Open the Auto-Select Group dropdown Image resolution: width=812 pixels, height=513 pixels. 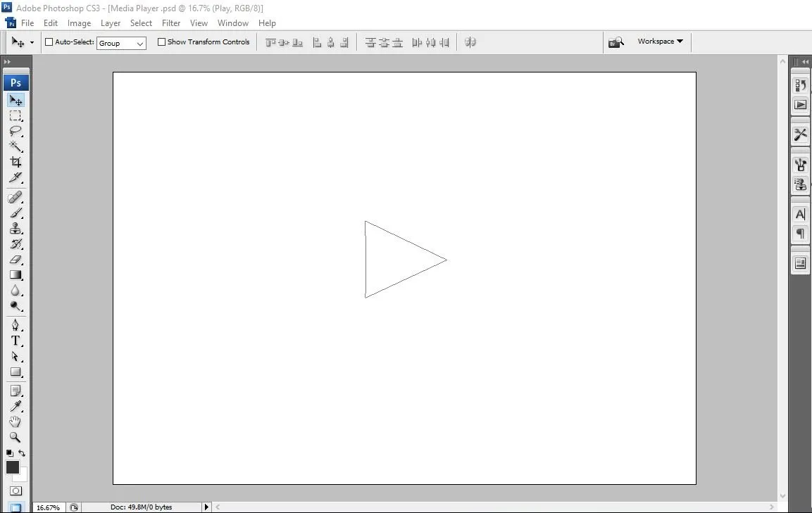[121, 43]
